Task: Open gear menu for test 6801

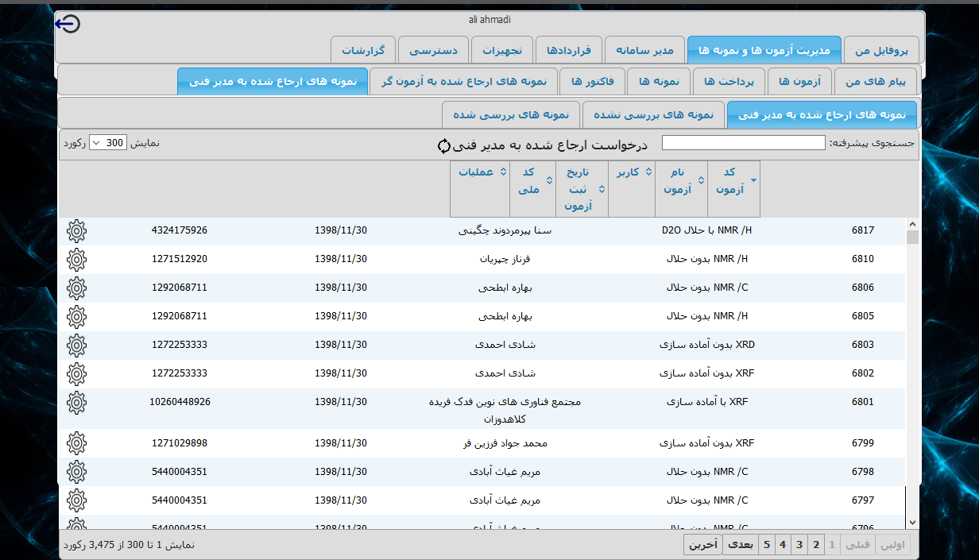Action: pyautogui.click(x=76, y=403)
